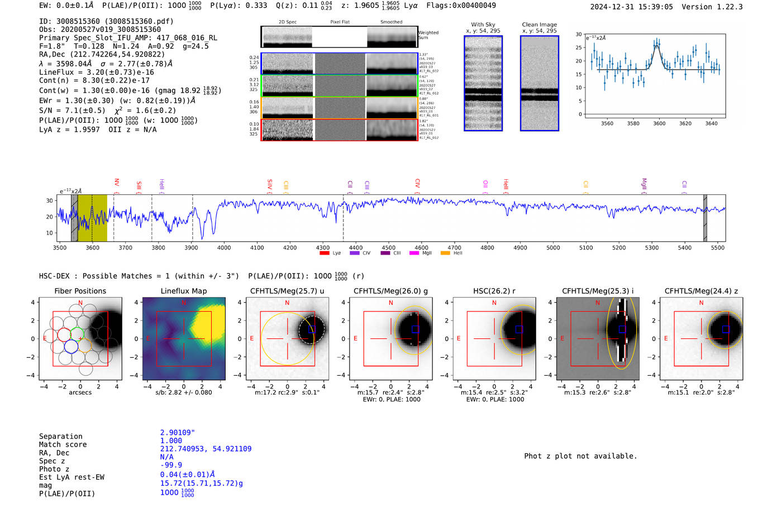Viewport: 782px width, 532px height.
Task: Click the SiII line marker
Action: click(x=139, y=186)
